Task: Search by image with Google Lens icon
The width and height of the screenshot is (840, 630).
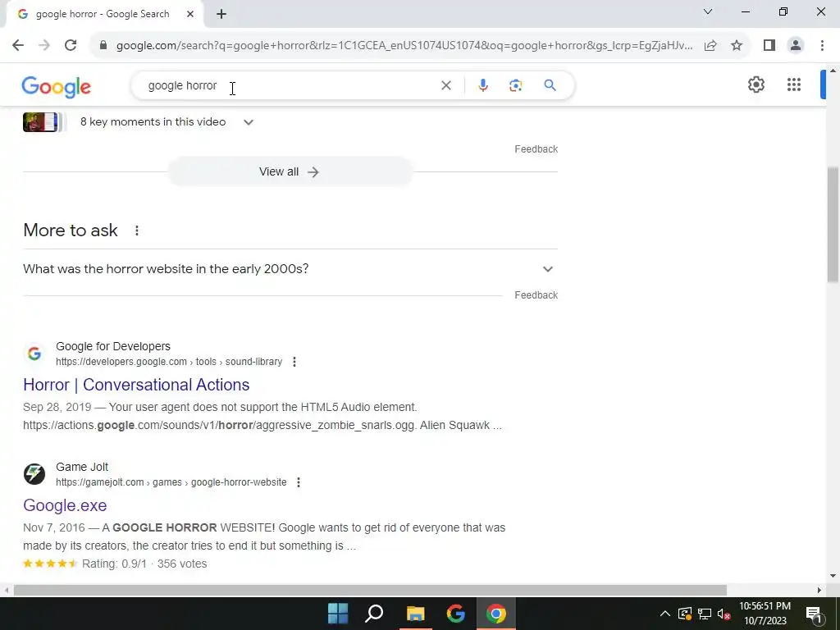Action: pos(515,85)
